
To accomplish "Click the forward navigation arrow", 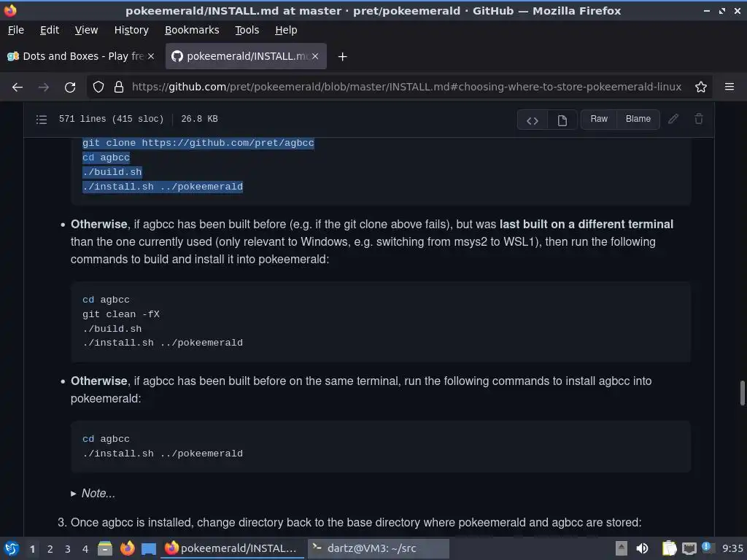I will point(43,87).
